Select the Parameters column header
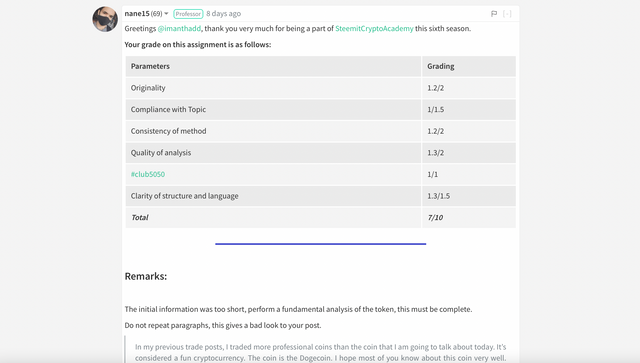 click(273, 66)
